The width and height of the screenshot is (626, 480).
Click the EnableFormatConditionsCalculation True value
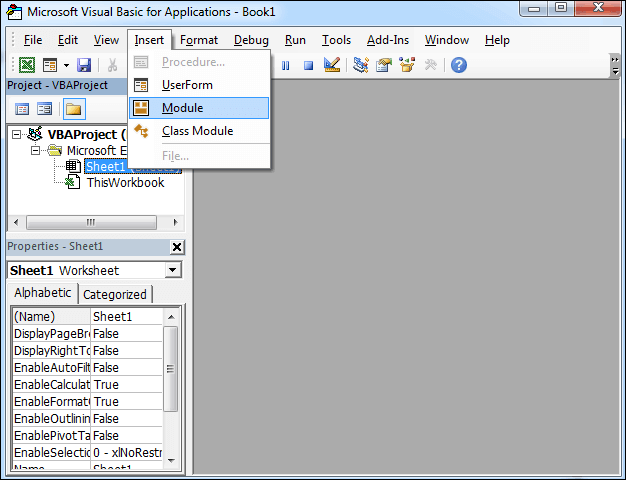(127, 401)
